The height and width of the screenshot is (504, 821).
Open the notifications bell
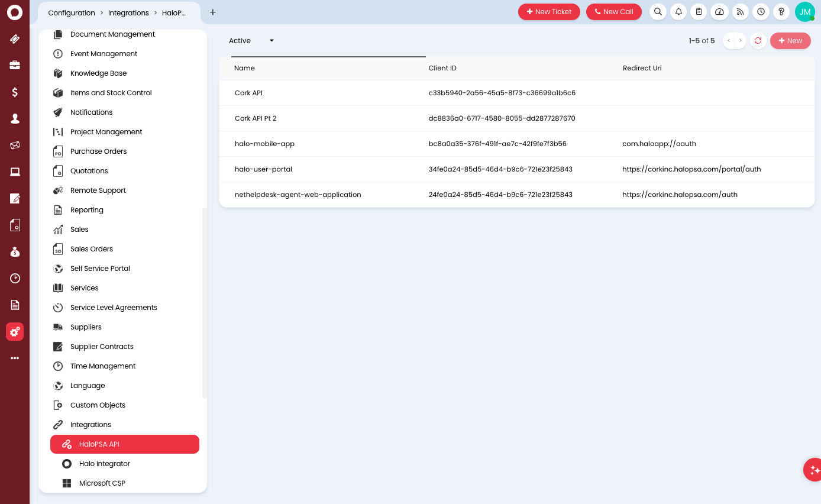pos(678,12)
